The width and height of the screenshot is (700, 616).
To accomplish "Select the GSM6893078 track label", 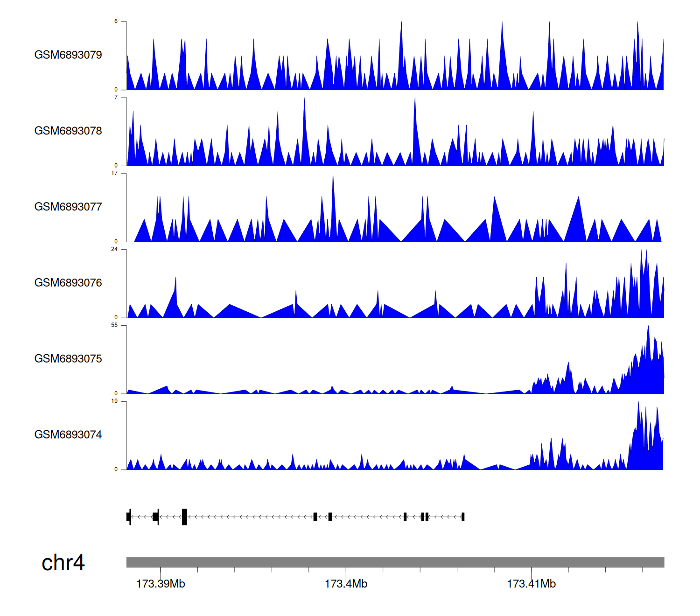I will coord(68,131).
